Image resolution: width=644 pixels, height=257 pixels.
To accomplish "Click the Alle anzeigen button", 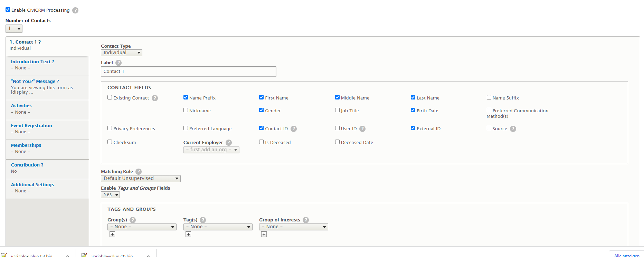I will (626, 255).
